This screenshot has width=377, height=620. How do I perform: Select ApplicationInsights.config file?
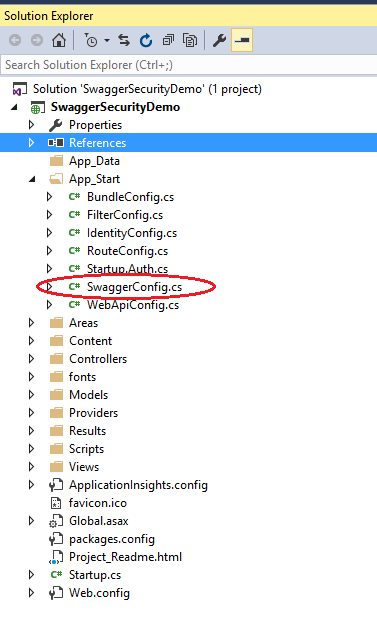click(138, 485)
